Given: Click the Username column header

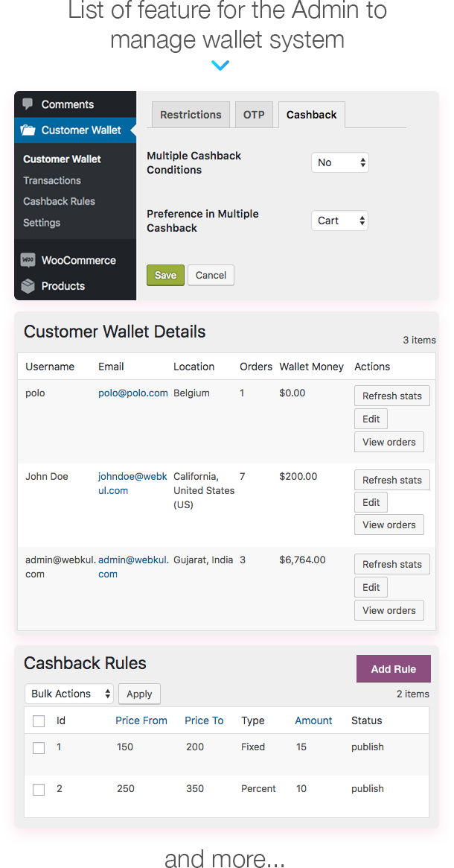Looking at the screenshot, I should click(x=50, y=367).
